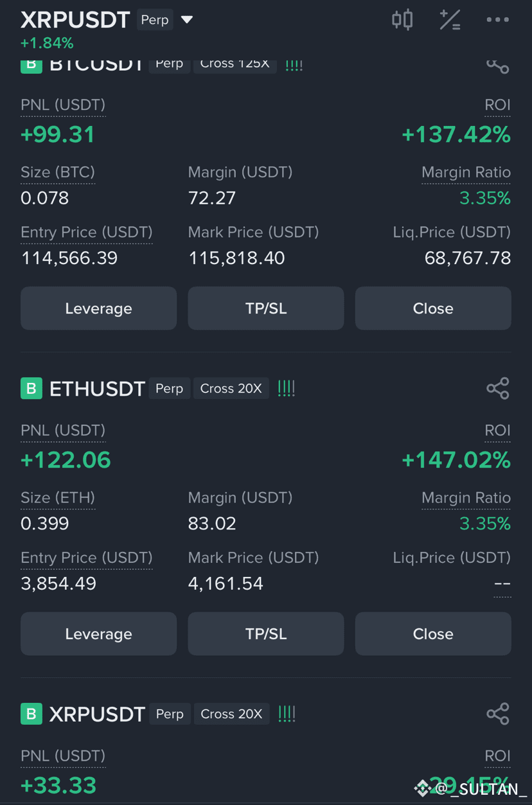Image resolution: width=532 pixels, height=805 pixels.
Task: Select the Perp tag on ETHUSDT position
Action: point(170,389)
